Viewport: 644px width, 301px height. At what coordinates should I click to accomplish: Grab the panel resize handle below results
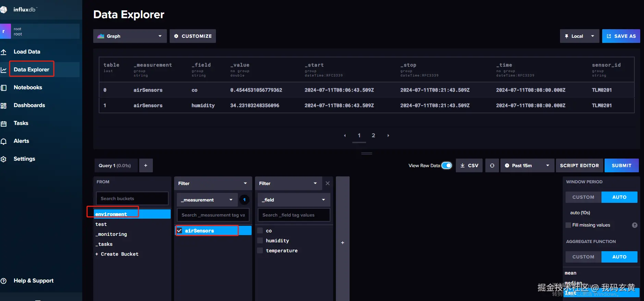[367, 153]
